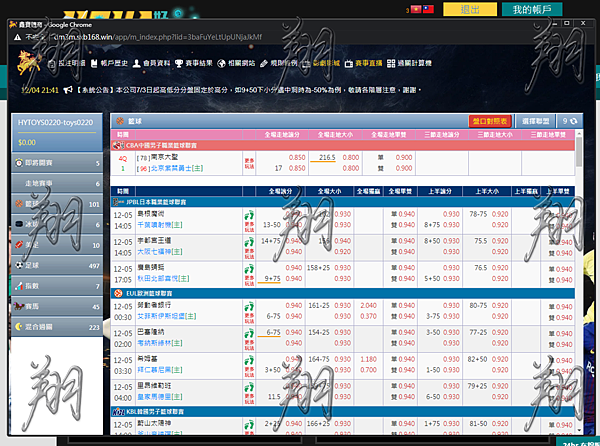Open 規則條例 rules page

click(284, 63)
